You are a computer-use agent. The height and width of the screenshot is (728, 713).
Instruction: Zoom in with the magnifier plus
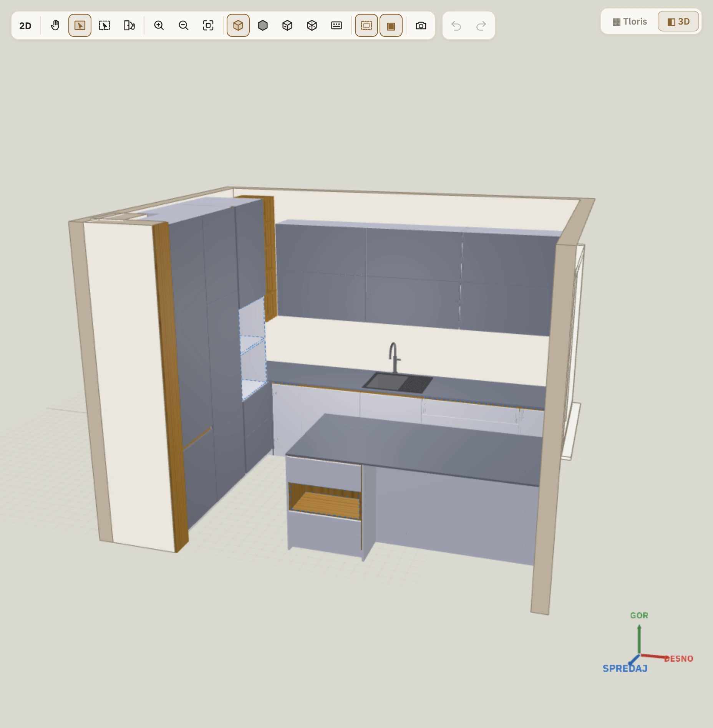tap(159, 26)
